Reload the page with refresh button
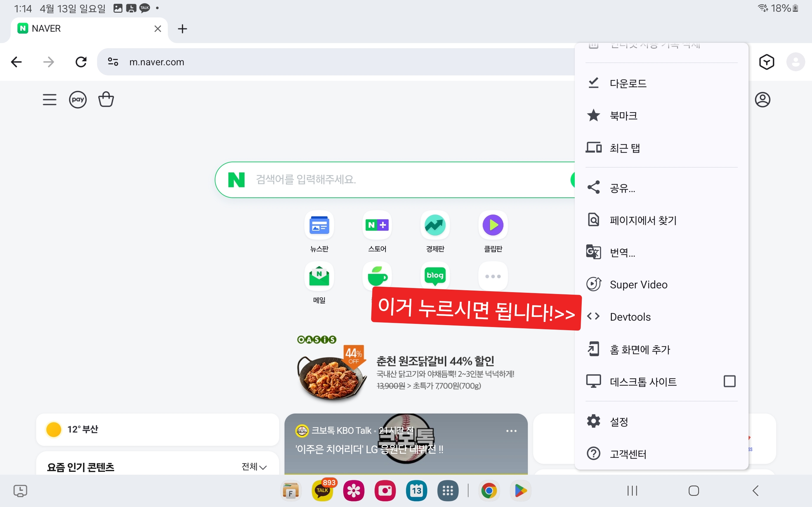Viewport: 812px width, 507px height. point(81,62)
